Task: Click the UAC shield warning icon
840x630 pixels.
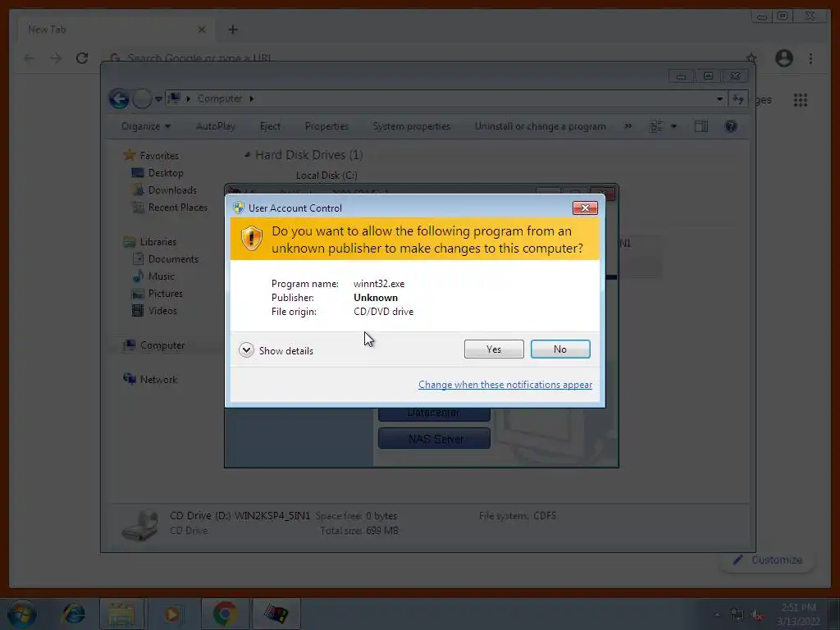Action: click(251, 239)
